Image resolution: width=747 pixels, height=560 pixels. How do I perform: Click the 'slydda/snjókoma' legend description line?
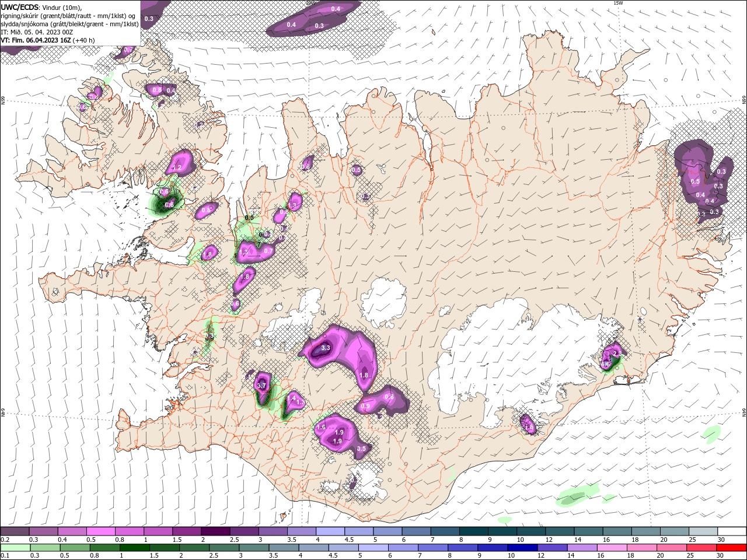[x=69, y=24]
